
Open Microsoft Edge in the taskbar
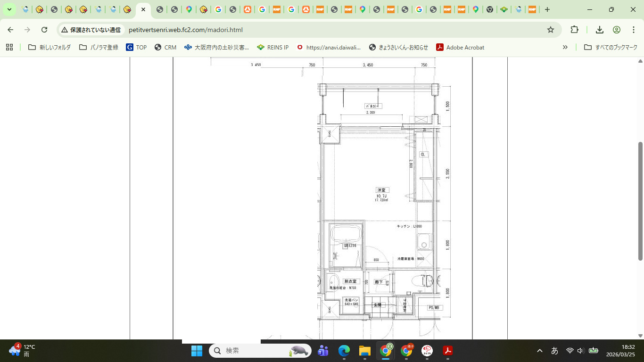[344, 351]
